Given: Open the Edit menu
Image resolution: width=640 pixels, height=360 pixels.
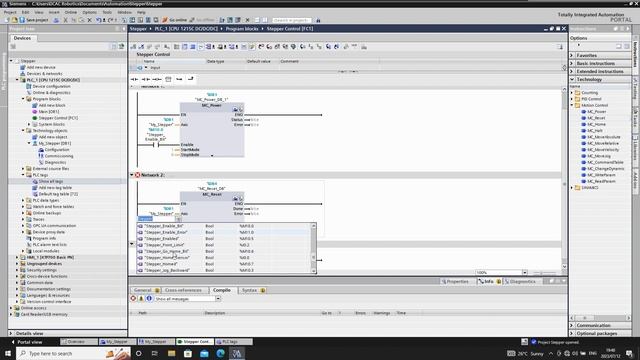Looking at the screenshot, I should 25,12.
